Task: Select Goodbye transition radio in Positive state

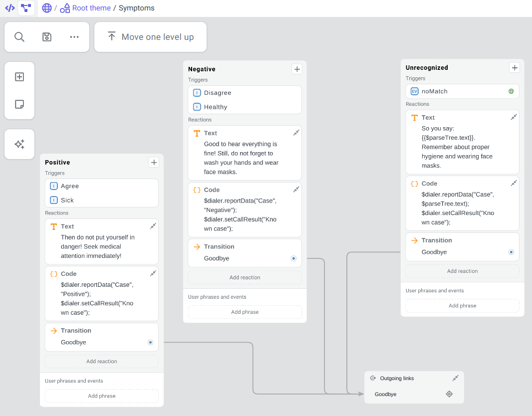Action: [150, 342]
